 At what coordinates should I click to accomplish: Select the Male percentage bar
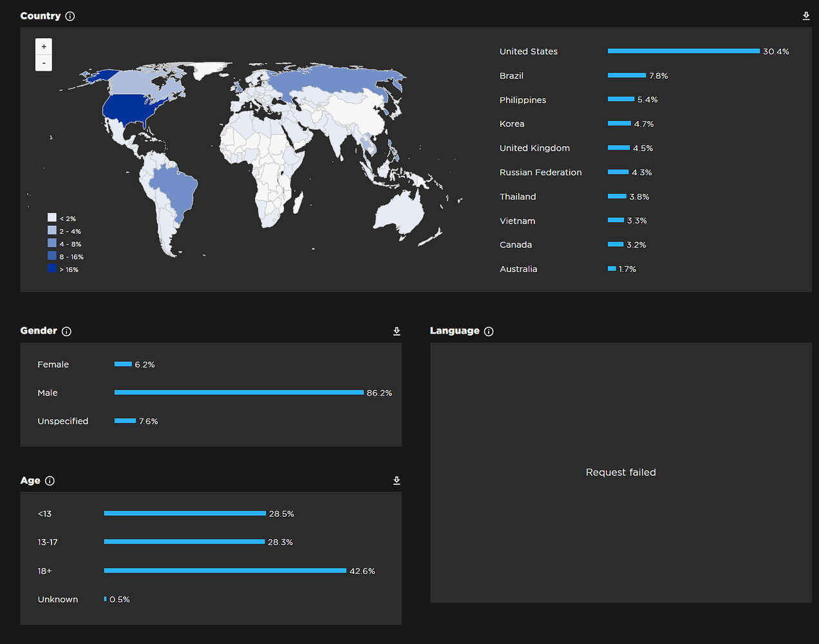pyautogui.click(x=238, y=392)
